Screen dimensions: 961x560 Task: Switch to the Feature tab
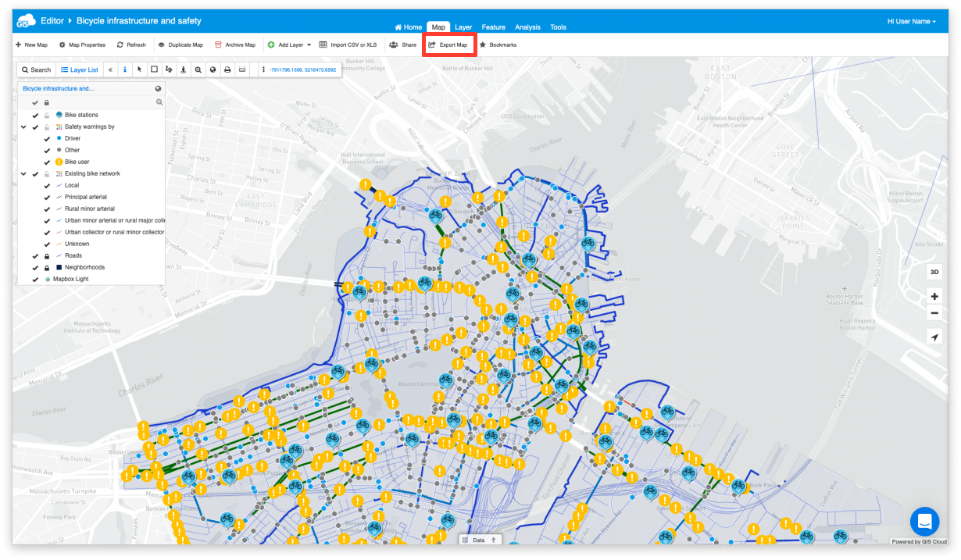click(x=493, y=27)
